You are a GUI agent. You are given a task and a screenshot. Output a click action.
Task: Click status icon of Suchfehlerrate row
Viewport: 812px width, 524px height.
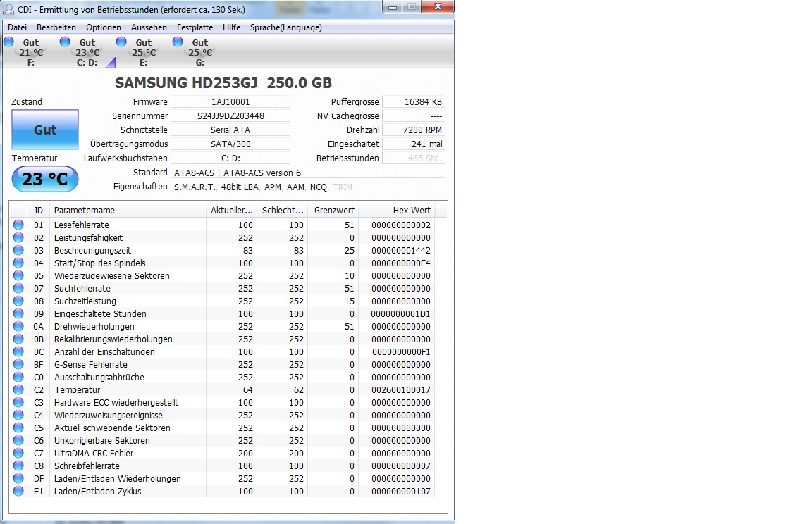pyautogui.click(x=18, y=288)
